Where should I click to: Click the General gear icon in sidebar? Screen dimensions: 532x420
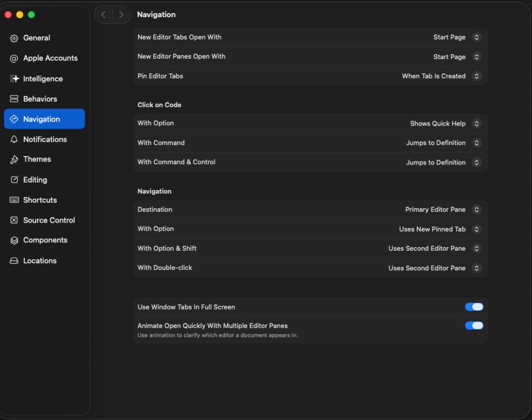click(x=14, y=38)
